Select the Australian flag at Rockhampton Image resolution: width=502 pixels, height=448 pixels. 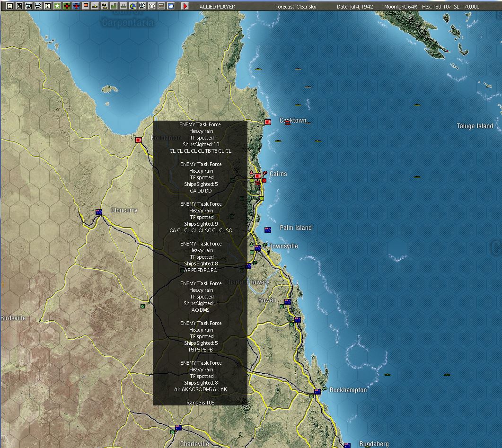[x=317, y=391]
